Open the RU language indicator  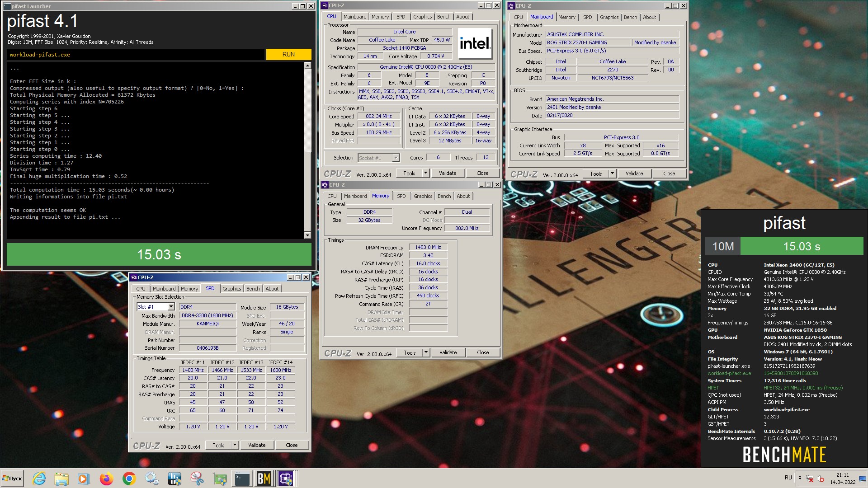(x=788, y=478)
